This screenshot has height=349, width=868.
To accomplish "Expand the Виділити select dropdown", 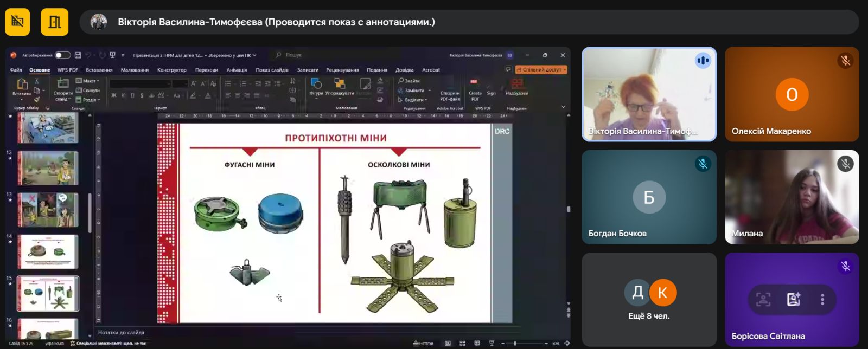I will pyautogui.click(x=413, y=100).
